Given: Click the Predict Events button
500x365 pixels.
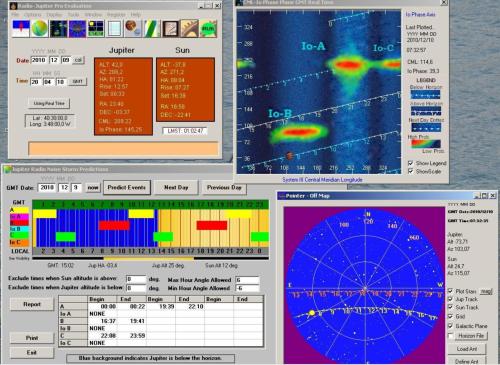Looking at the screenshot, I should [x=127, y=187].
